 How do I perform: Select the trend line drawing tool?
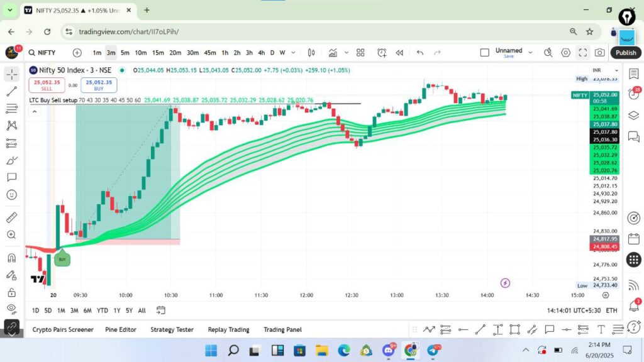(11, 92)
